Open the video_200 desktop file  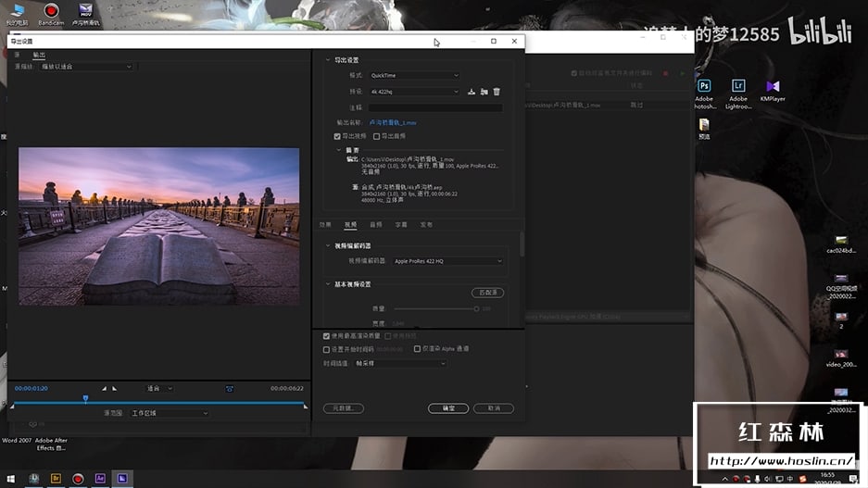(841, 358)
